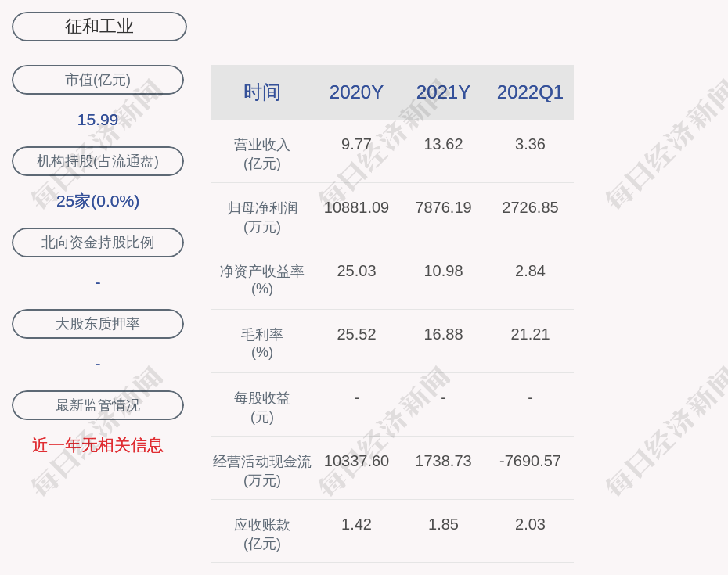728x575 pixels.
Task: Click the 征和工业 company name pill
Action: [99, 27]
